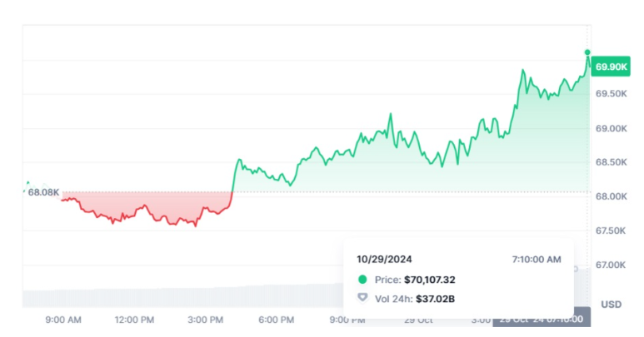
Task: Click the 68.08K opening price label
Action: [43, 191]
